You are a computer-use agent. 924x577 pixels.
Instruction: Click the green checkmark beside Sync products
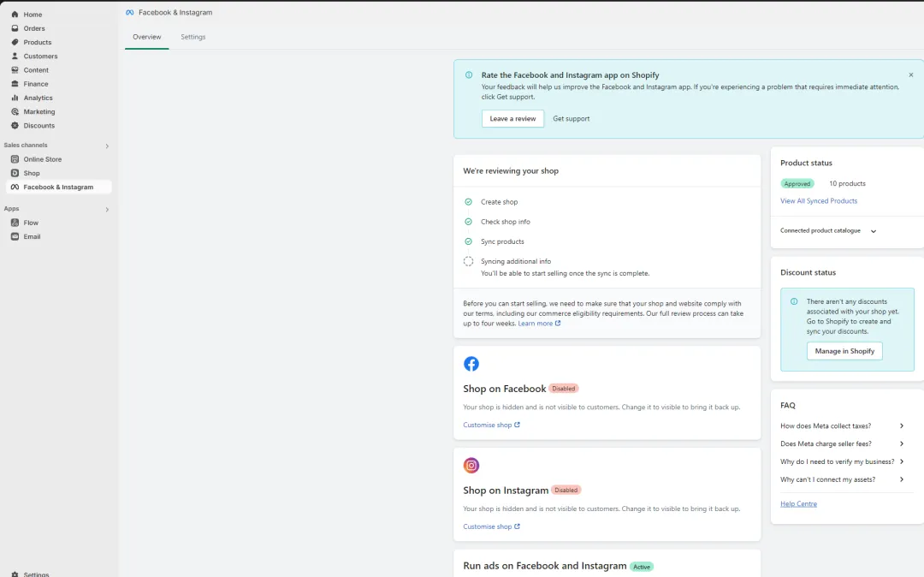click(x=469, y=241)
